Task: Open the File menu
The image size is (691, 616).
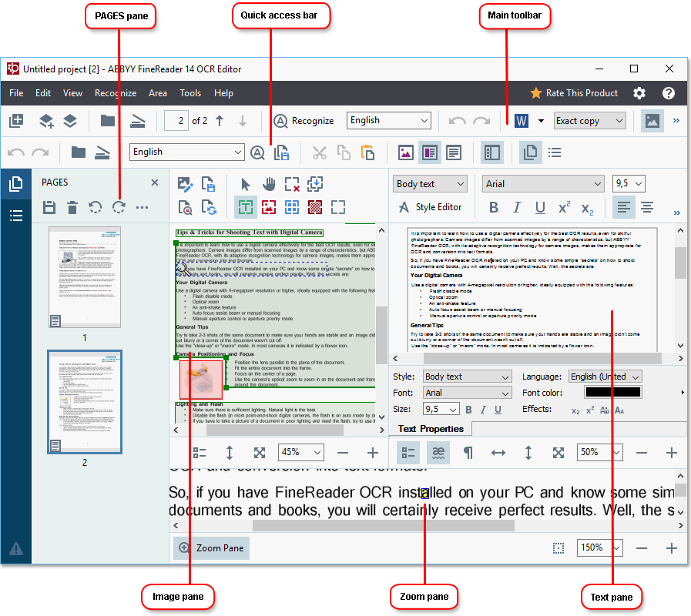Action: (16, 93)
